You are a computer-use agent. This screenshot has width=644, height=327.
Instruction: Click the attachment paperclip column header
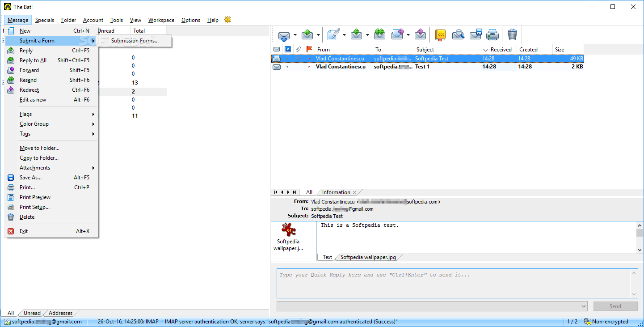[298, 49]
